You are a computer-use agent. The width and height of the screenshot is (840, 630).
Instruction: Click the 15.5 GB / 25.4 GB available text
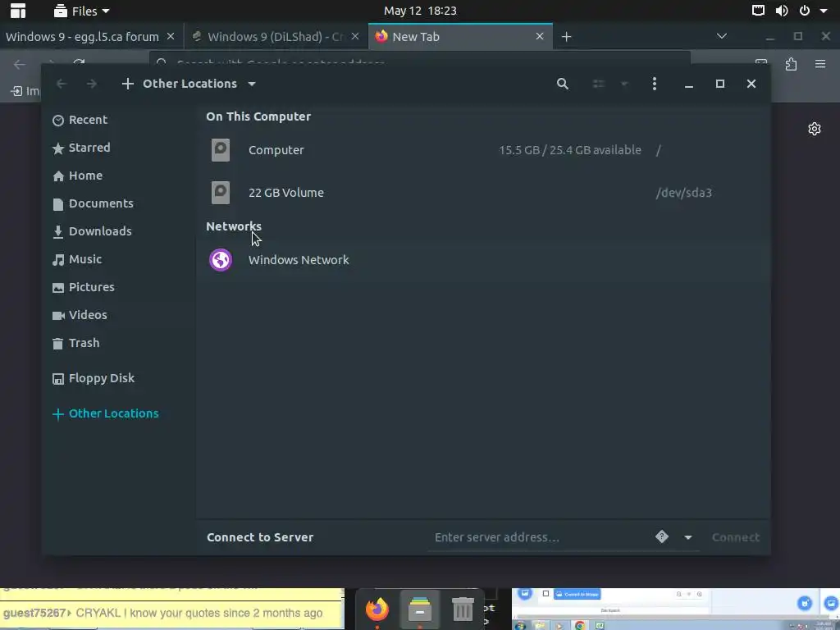570,151
